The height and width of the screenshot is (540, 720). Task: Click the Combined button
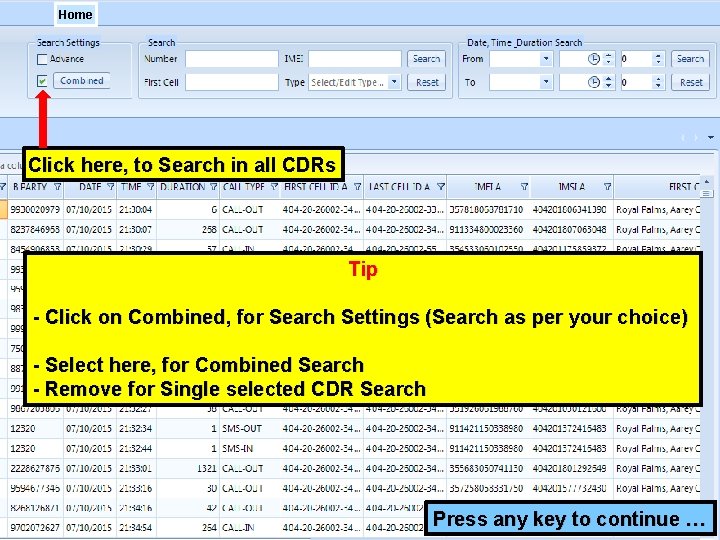82,80
